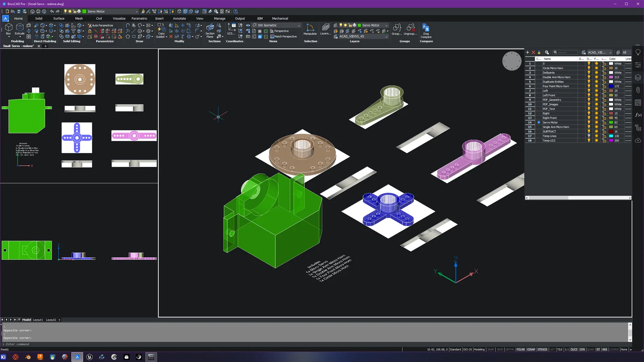Viewport: 644px width, 362px height.
Task: Open the Layout1 tab
Action: [38, 320]
